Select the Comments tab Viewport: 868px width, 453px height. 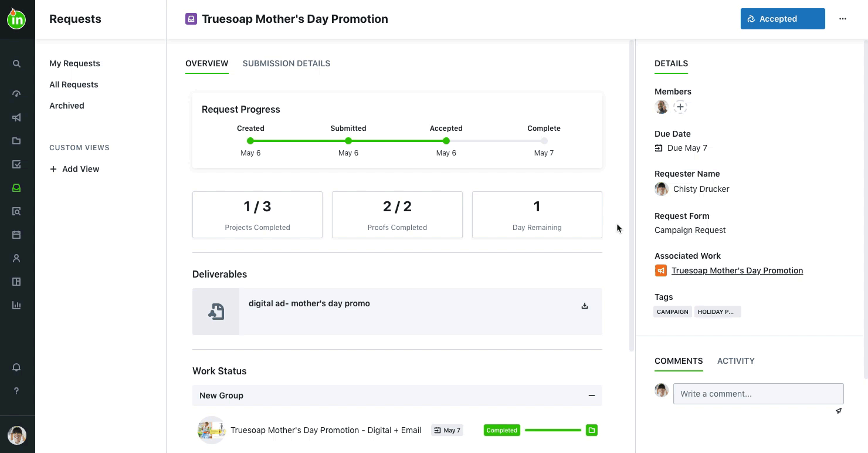(679, 361)
